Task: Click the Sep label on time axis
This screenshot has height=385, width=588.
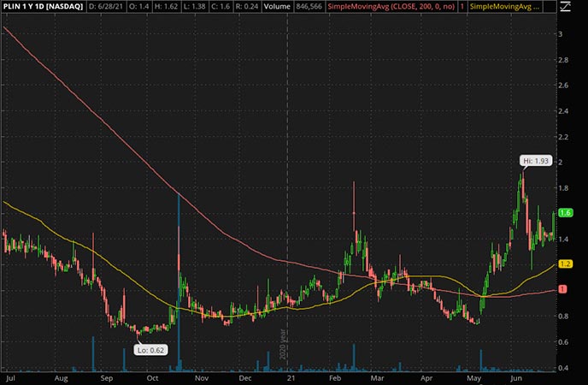Action: [x=107, y=378]
